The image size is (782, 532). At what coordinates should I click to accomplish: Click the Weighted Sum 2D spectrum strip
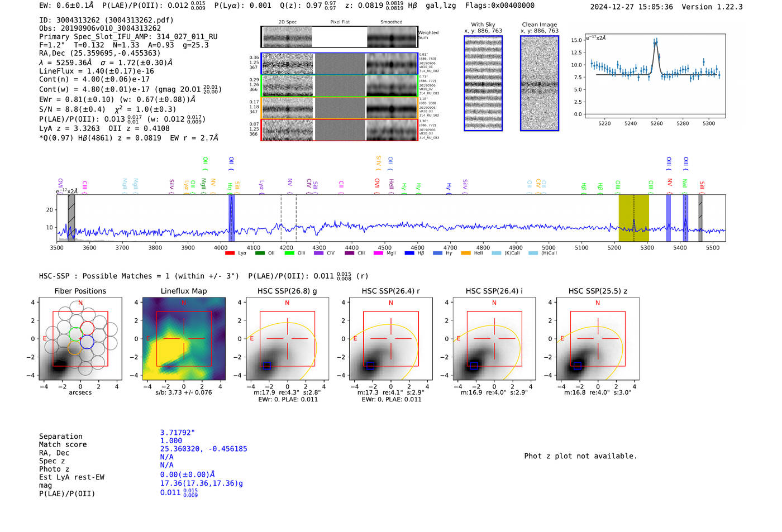pos(340,37)
